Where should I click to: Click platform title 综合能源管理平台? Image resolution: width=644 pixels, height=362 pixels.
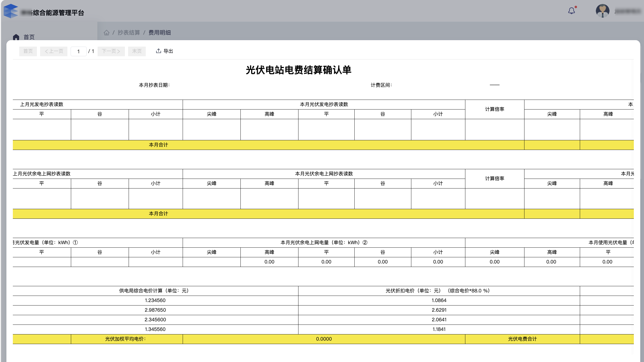pos(58,13)
